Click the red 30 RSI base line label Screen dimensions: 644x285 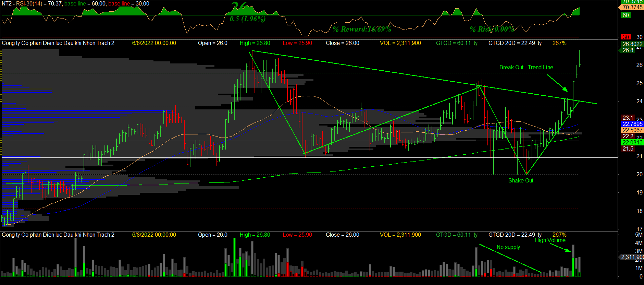click(x=626, y=37)
